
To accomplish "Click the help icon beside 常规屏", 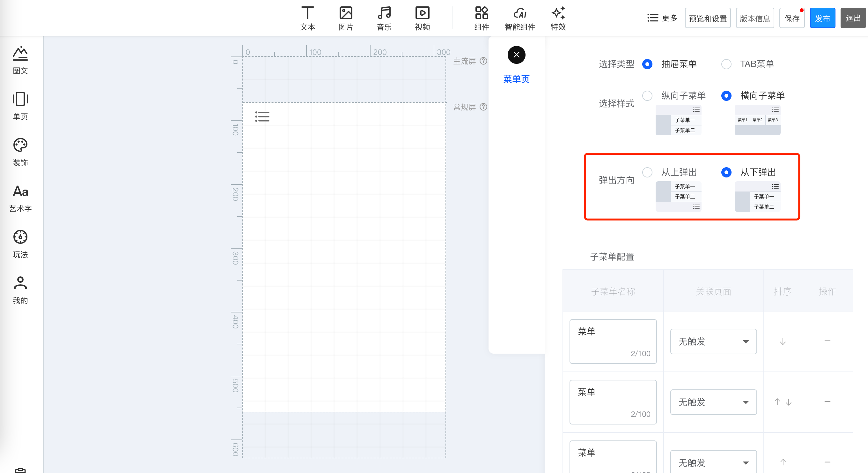I will [x=483, y=107].
